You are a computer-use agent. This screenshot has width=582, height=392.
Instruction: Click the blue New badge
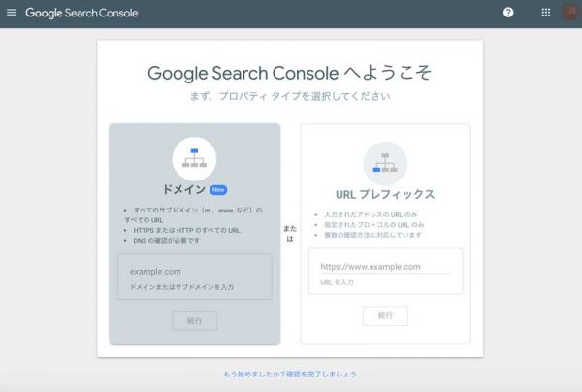coord(218,189)
